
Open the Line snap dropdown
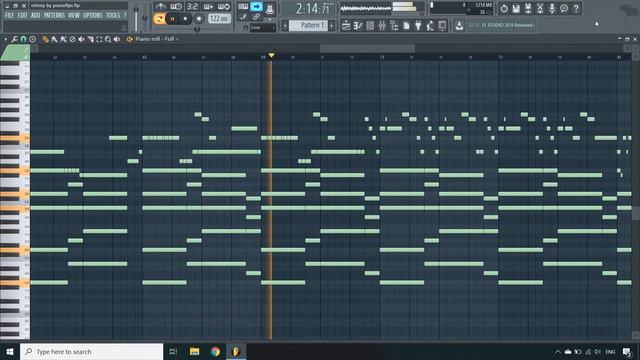tap(263, 28)
